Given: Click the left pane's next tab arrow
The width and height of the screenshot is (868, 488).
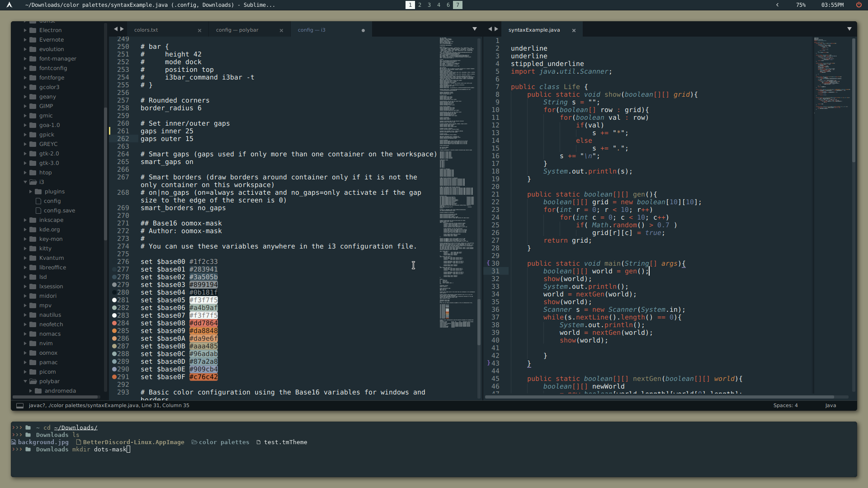Looking at the screenshot, I should point(122,29).
